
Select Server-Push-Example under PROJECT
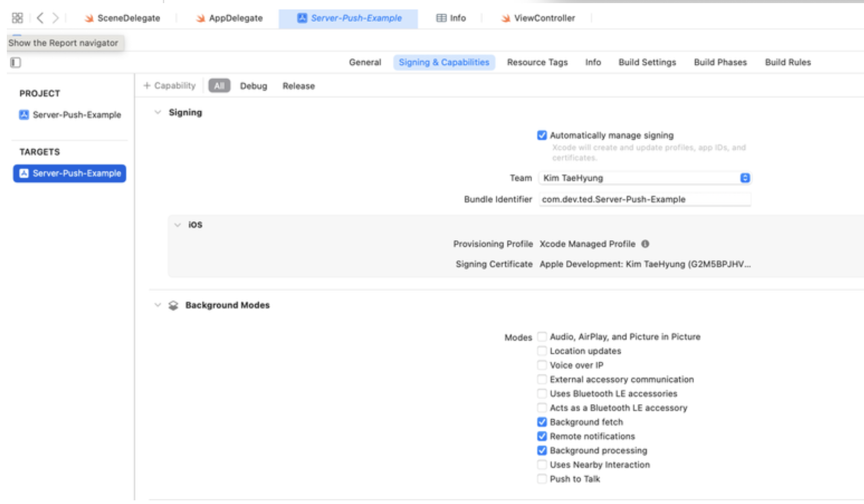point(70,115)
